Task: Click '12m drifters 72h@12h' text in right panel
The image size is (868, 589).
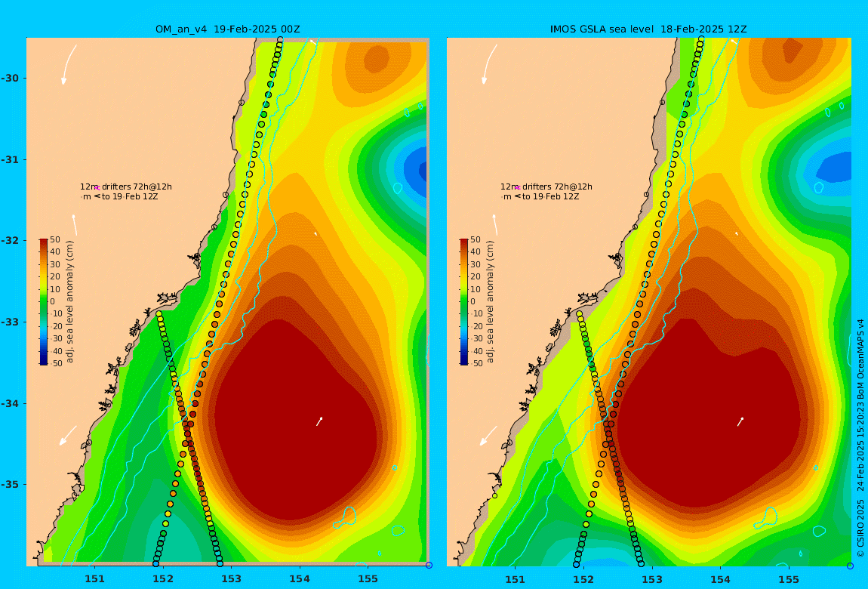Action: [x=546, y=187]
